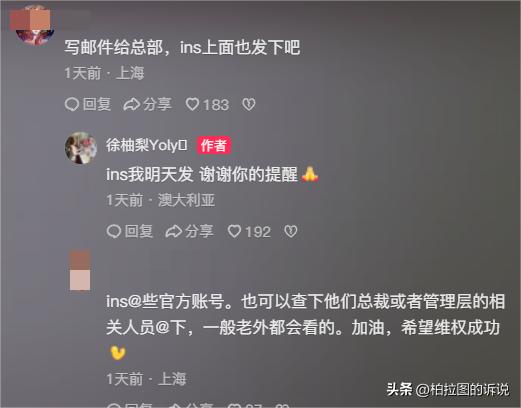Tap the broken-heart dislike icon beside 183
Image resolution: width=521 pixels, height=408 pixels.
tap(249, 104)
